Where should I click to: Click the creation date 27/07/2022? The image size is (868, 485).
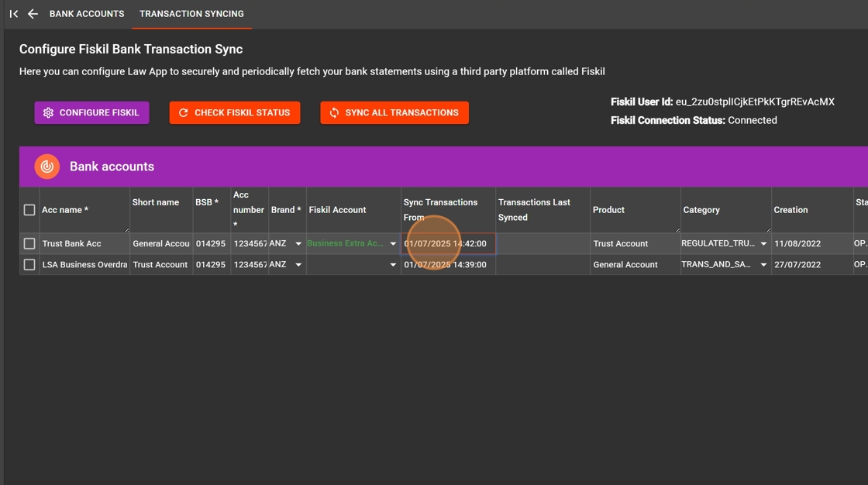click(812, 265)
